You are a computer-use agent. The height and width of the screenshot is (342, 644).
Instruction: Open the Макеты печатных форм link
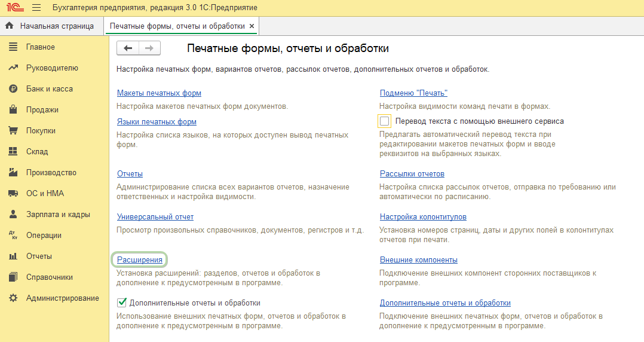(159, 93)
